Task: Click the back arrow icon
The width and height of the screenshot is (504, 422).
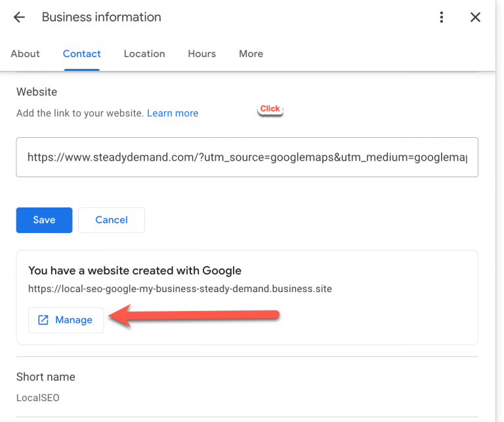Action: click(x=19, y=18)
